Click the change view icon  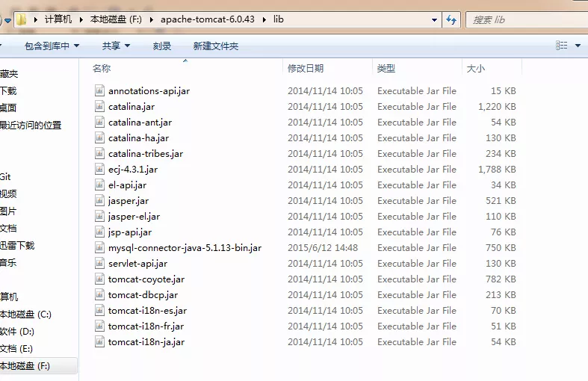[561, 46]
